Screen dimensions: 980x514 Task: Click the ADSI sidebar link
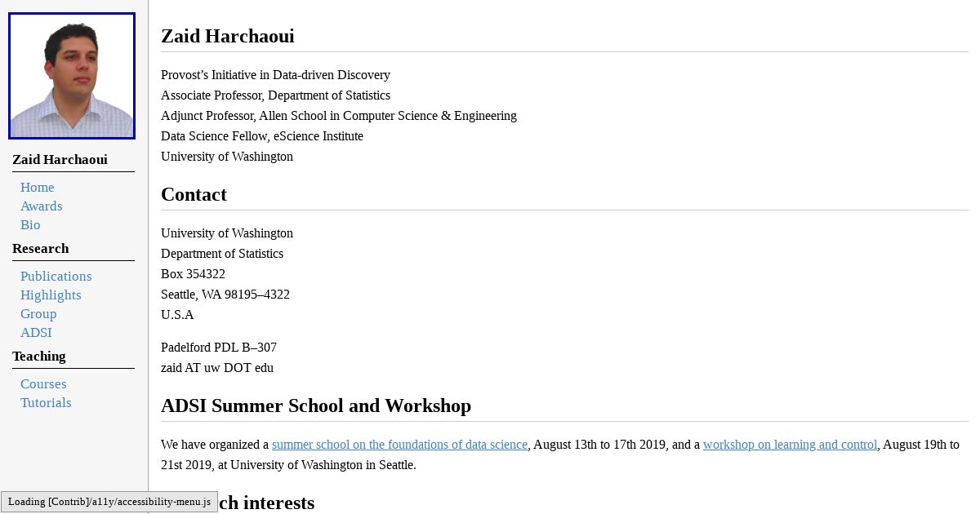point(36,333)
